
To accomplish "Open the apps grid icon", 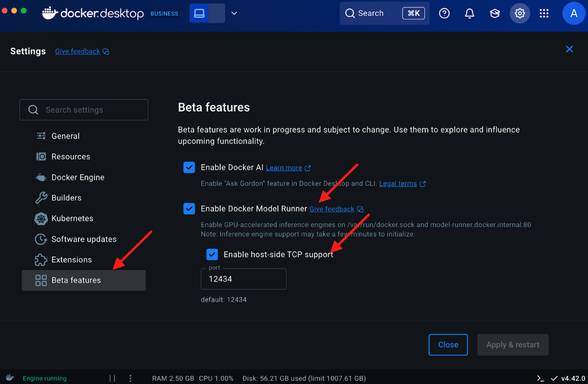I will tap(544, 13).
